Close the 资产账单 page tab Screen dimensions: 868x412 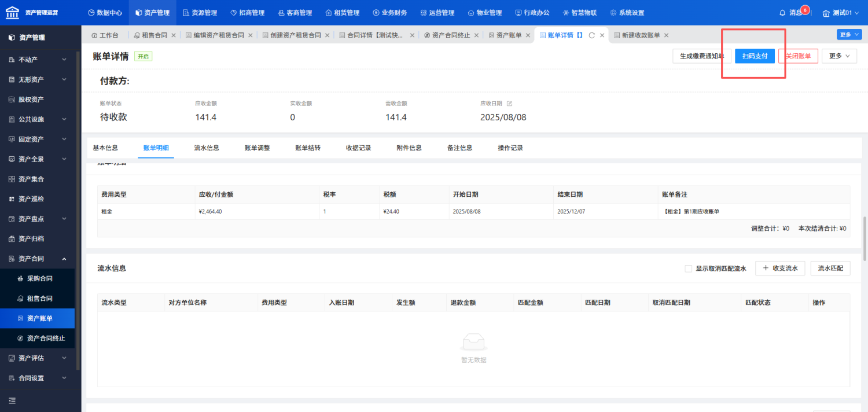pos(528,35)
